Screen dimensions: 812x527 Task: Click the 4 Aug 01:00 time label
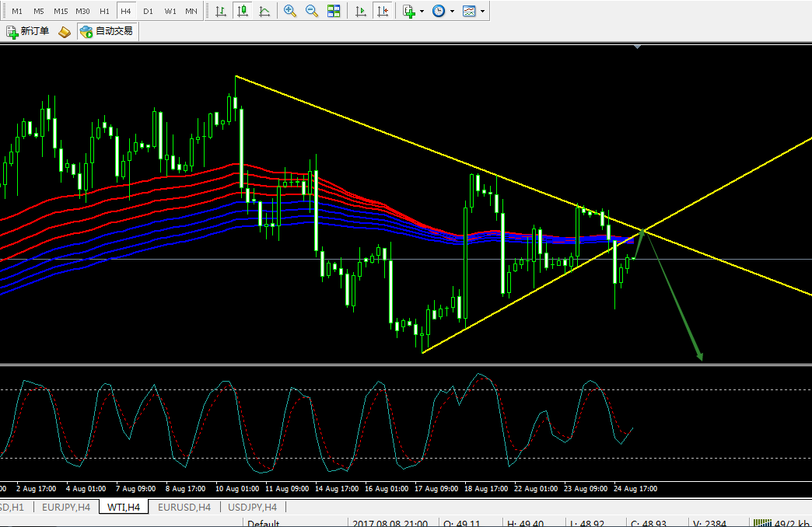tap(86, 489)
